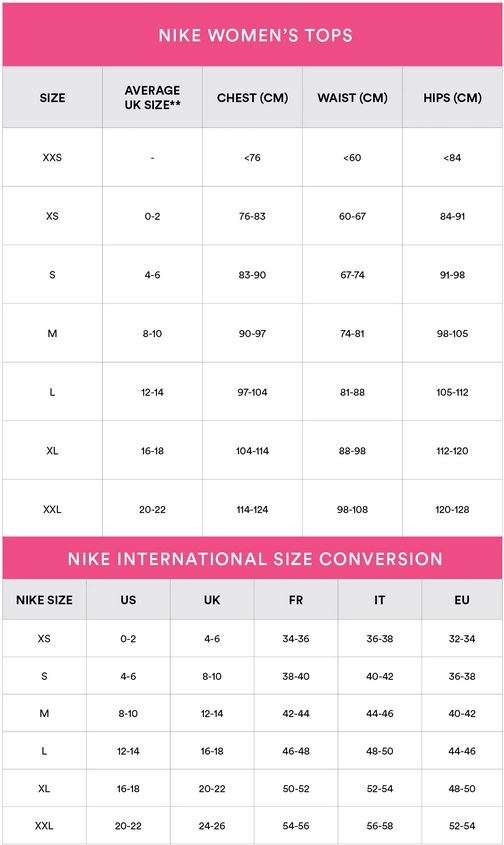The image size is (504, 845).
Task: Click hips value 120-128 in XXL row
Action: (x=452, y=509)
